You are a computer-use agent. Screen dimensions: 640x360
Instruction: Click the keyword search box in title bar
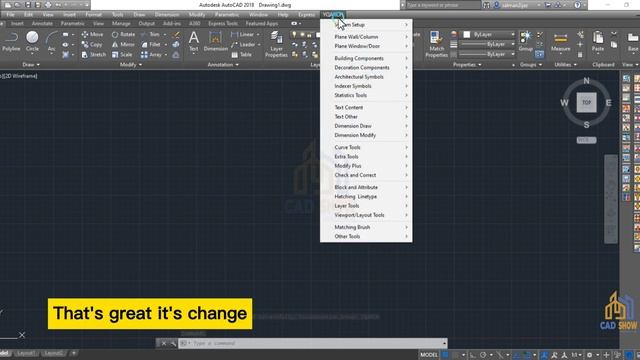coord(443,5)
